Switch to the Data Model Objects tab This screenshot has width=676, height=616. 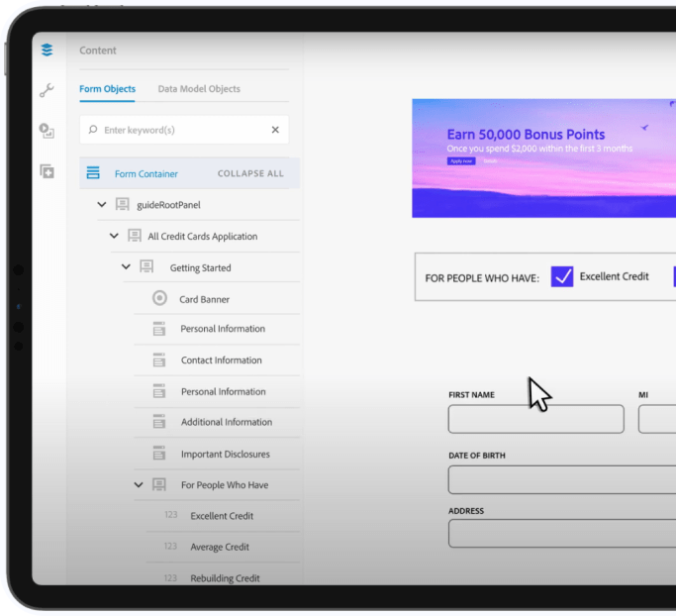point(199,89)
